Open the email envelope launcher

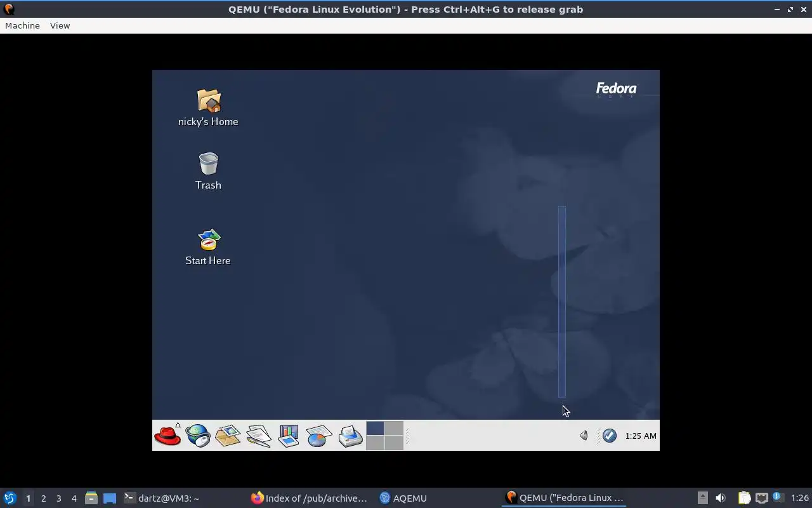point(228,436)
